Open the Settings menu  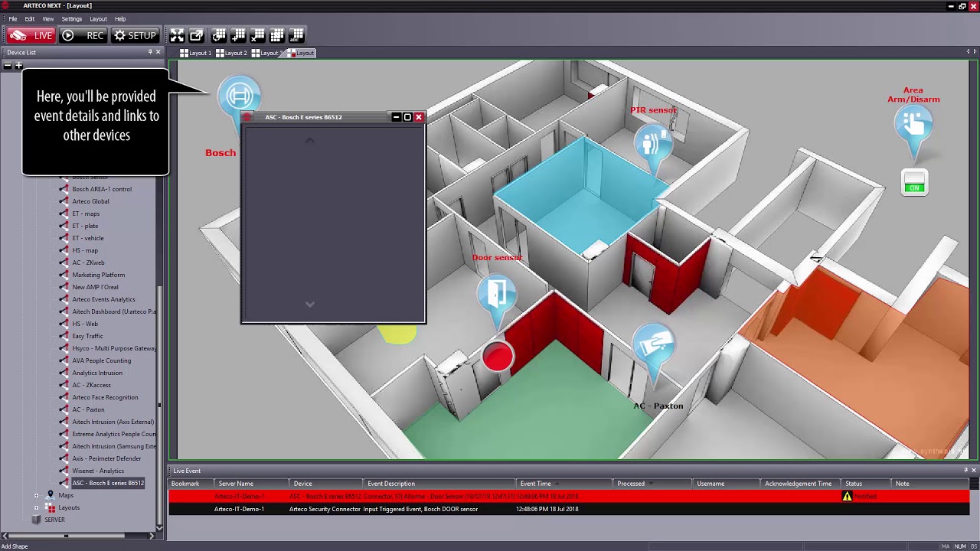(71, 18)
